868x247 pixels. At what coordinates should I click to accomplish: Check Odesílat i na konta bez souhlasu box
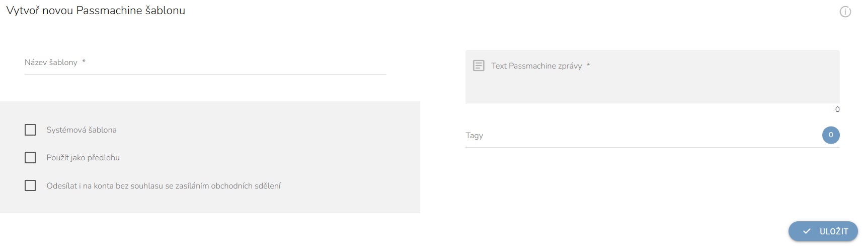pyautogui.click(x=30, y=186)
